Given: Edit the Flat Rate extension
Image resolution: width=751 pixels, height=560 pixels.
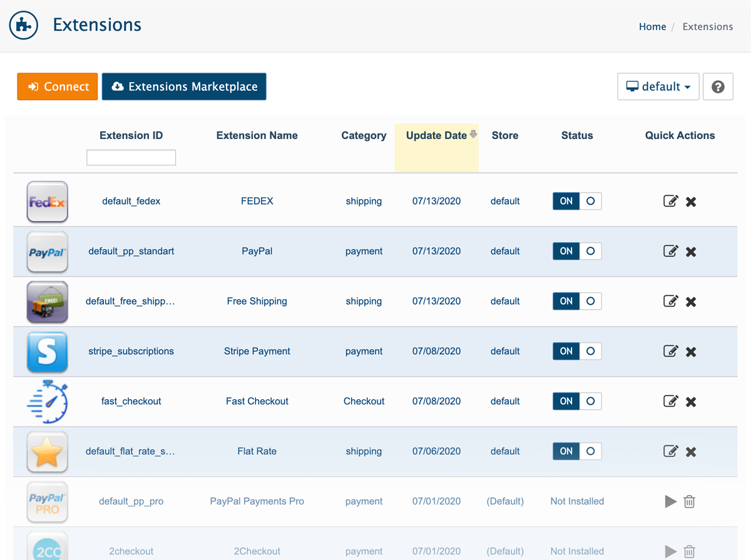Looking at the screenshot, I should [670, 451].
